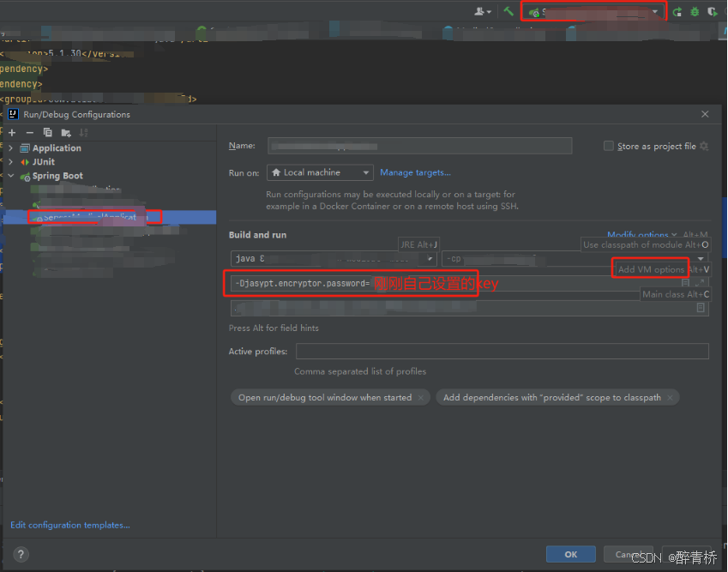This screenshot has height=572, width=728.
Task: Expand the JUnit configuration group
Action: click(x=10, y=162)
